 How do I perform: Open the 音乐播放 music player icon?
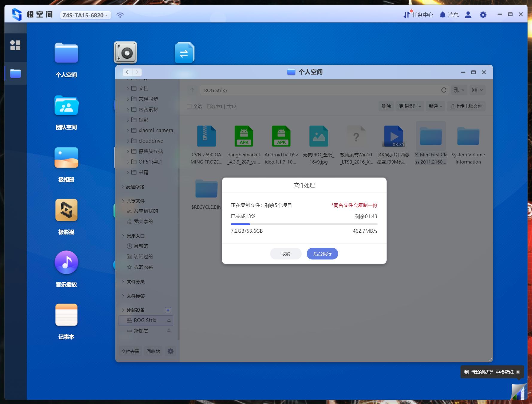(66, 263)
